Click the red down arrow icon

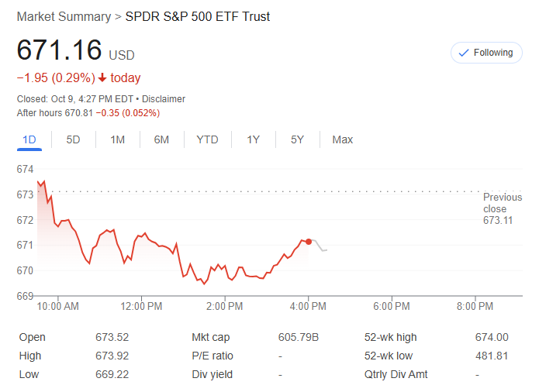(x=102, y=78)
